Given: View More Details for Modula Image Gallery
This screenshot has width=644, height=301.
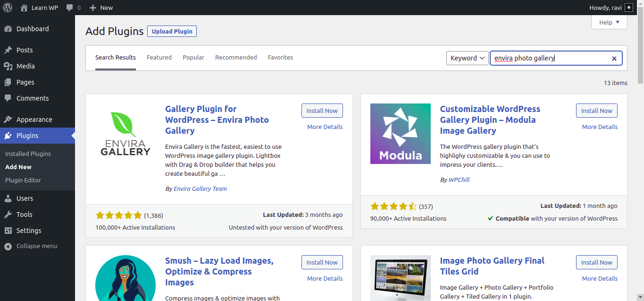Looking at the screenshot, I should pos(600,127).
